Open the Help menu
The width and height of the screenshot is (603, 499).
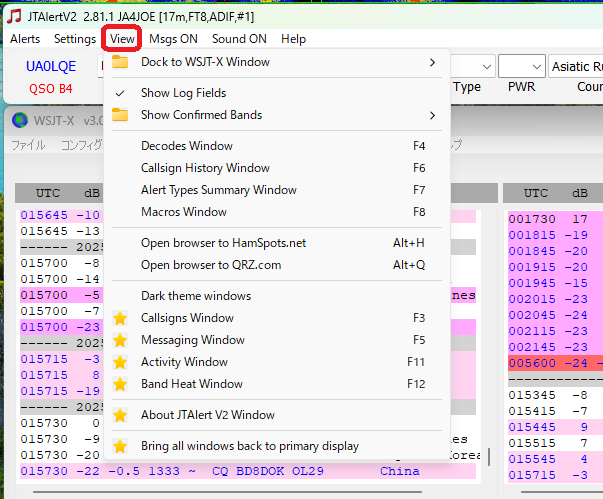(293, 39)
